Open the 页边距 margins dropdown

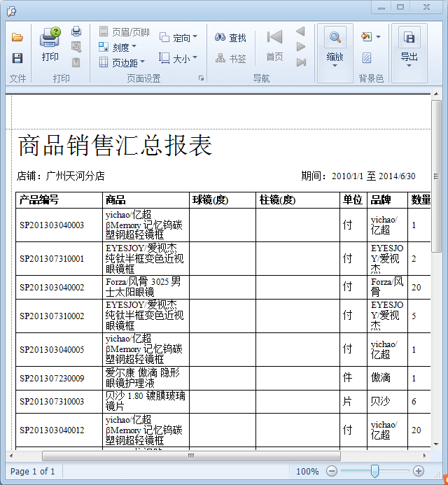[x=122, y=62]
